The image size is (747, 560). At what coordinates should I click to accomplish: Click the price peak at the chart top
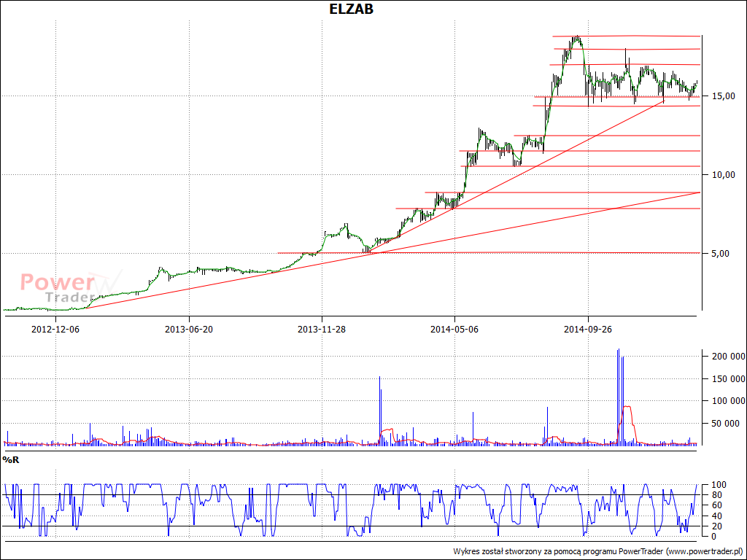577,38
